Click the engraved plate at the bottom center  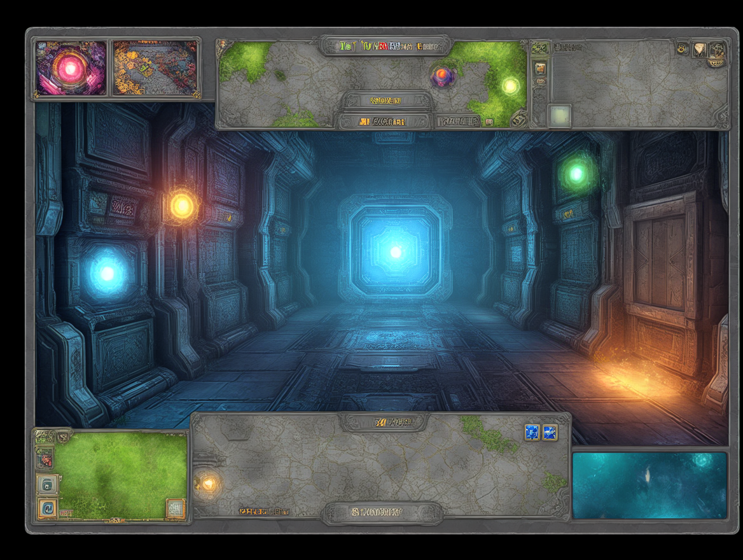point(382,512)
